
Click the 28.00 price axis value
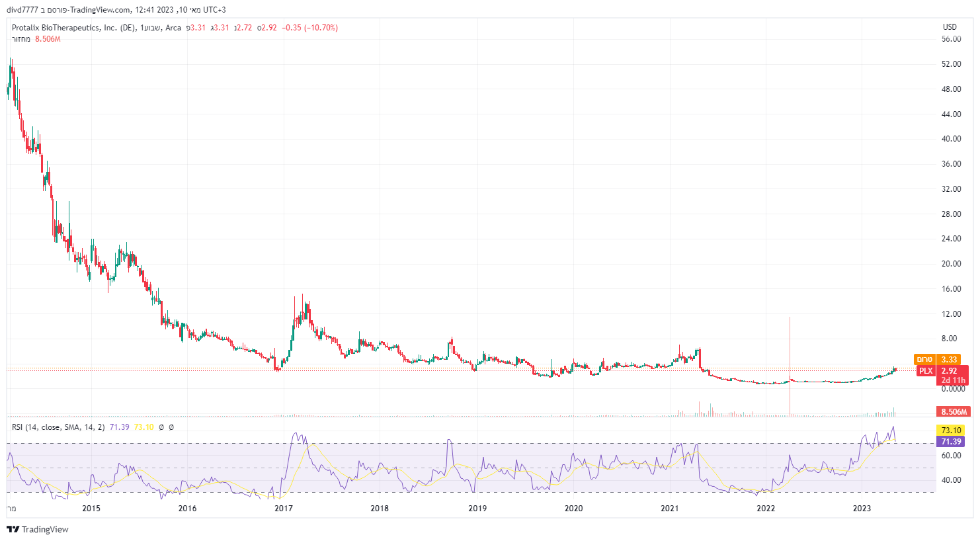pos(952,214)
